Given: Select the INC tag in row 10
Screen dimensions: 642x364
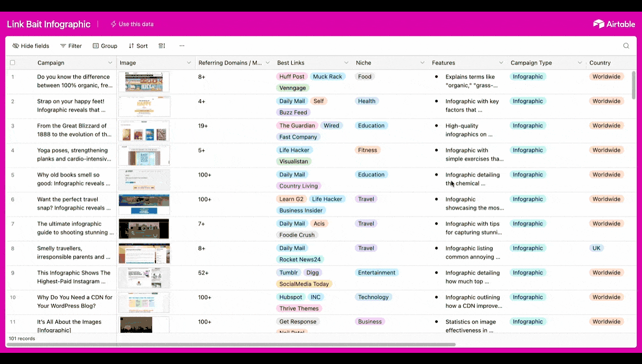Looking at the screenshot, I should coord(315,297).
